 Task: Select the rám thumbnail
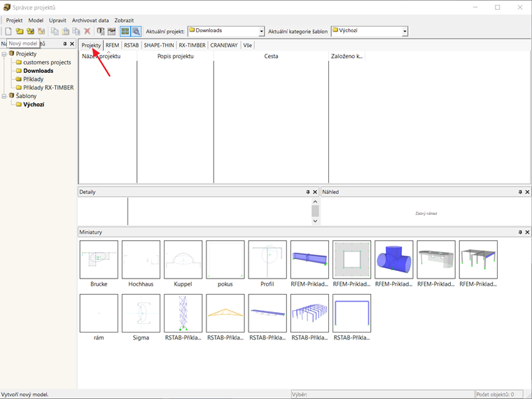tap(99, 313)
